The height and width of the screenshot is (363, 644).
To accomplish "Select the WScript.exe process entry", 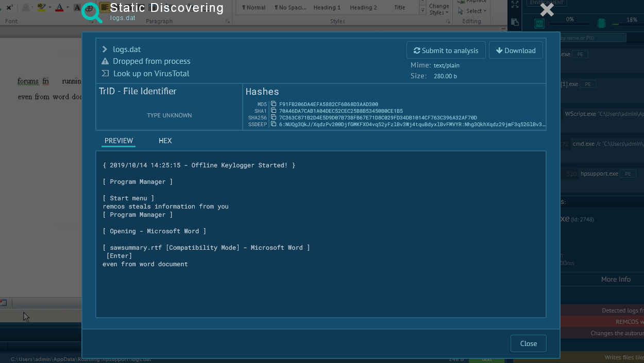I will click(x=580, y=114).
